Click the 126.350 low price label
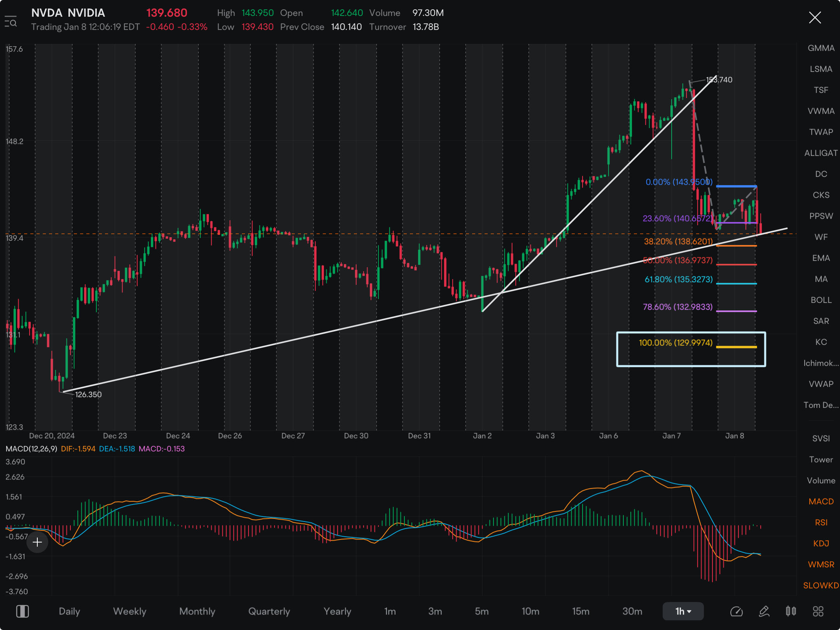Screen dimensions: 840x630 [88, 394]
